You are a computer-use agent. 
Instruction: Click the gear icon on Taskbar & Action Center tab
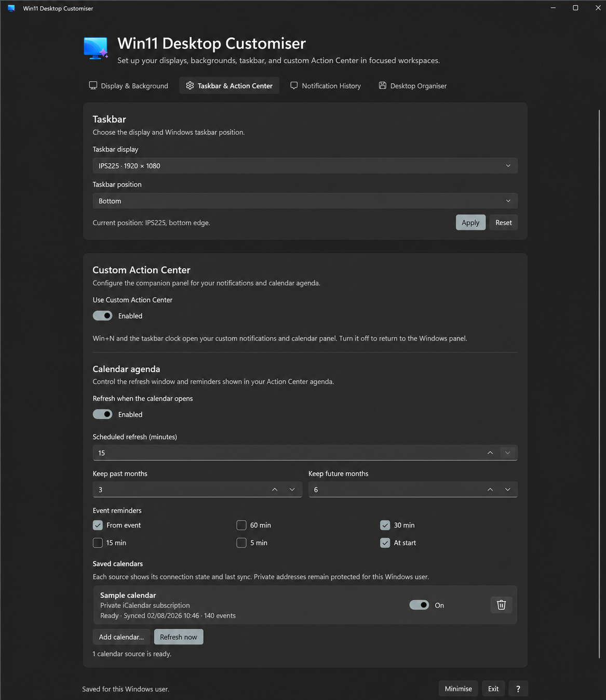[x=190, y=85]
